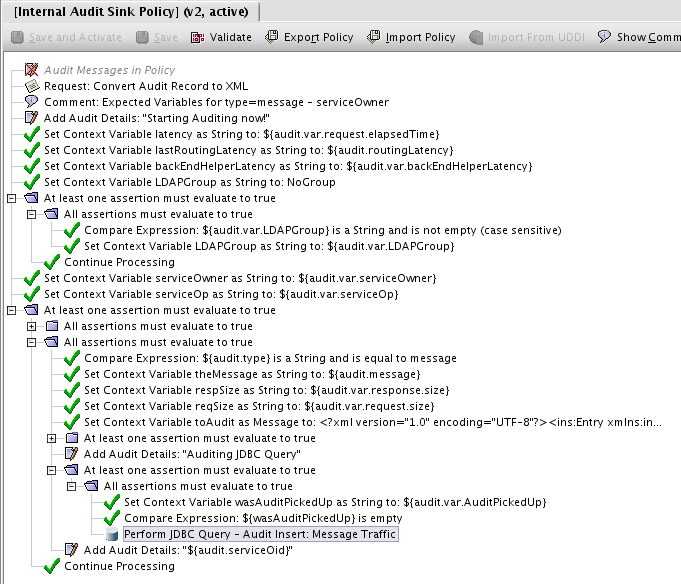Click the Show Comments speech bubble icon
The image size is (681, 584).
[x=604, y=37]
